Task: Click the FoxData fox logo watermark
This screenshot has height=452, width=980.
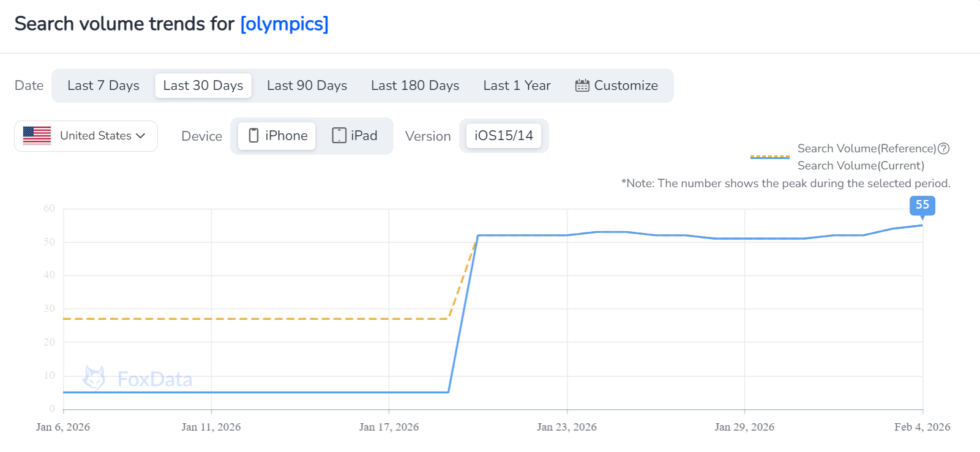Action: pyautogui.click(x=94, y=379)
